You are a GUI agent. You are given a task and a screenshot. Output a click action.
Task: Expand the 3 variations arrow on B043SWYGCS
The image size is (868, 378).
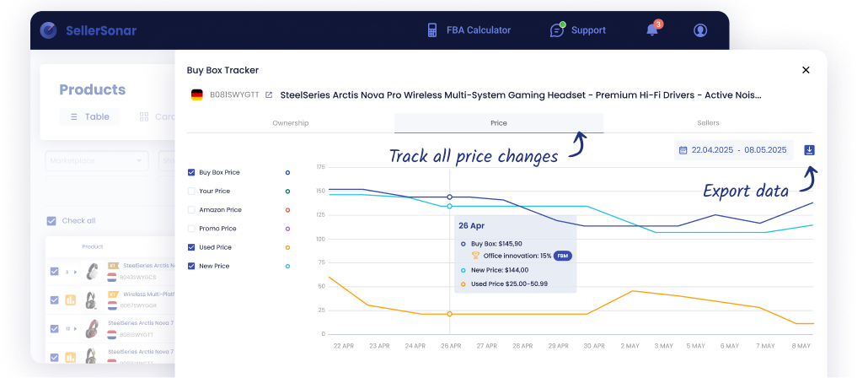point(74,273)
